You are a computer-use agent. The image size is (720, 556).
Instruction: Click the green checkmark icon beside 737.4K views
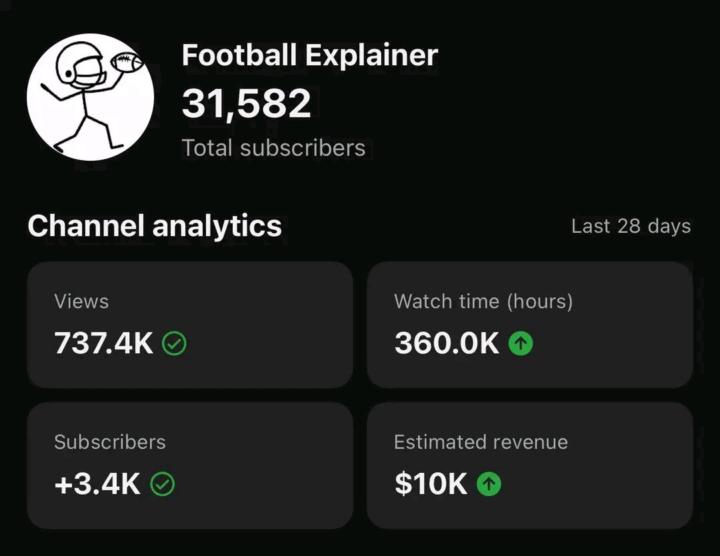pyautogui.click(x=174, y=344)
